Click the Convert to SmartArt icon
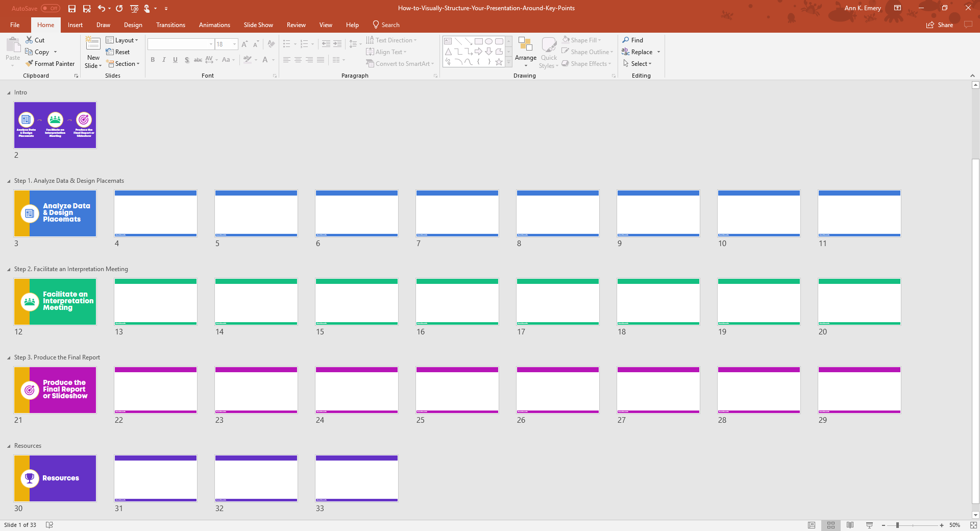Screen dimensions: 980x531 point(400,63)
